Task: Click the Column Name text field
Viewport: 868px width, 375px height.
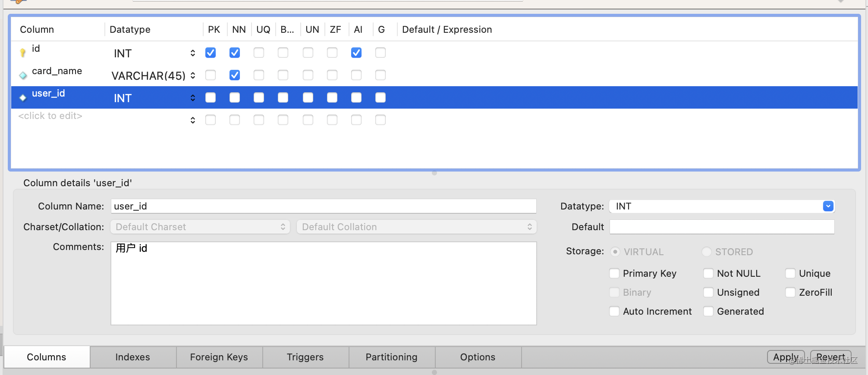Action: 324,206
